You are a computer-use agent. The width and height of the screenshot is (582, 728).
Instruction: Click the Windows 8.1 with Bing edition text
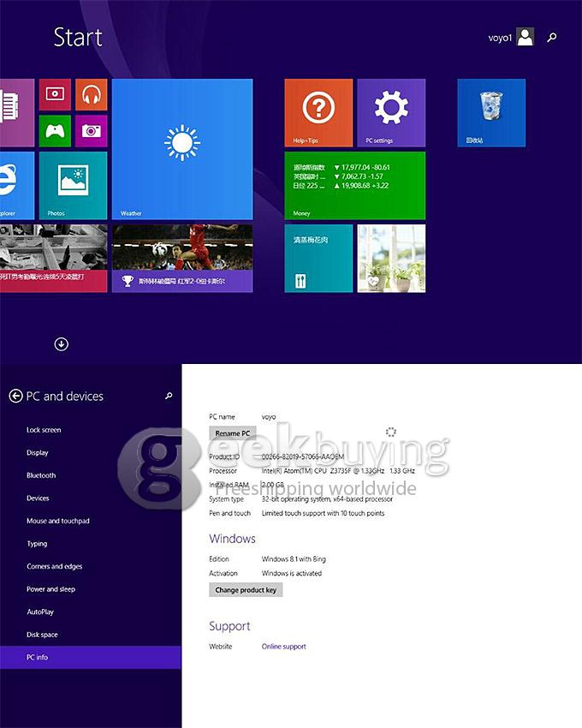tap(294, 559)
